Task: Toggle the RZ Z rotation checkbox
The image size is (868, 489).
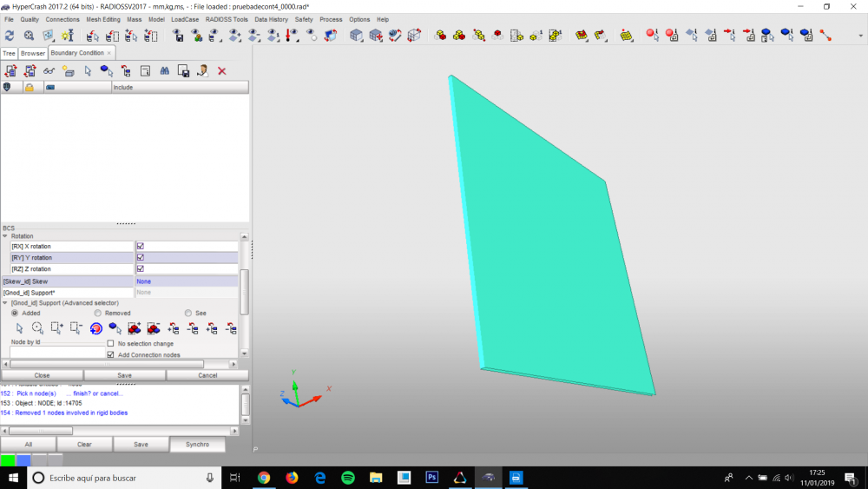Action: 140,268
